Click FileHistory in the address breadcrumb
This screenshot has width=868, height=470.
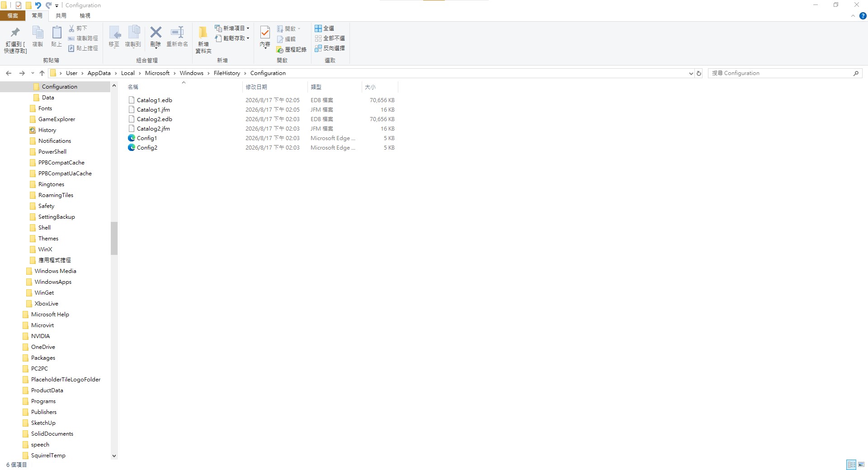(x=227, y=73)
